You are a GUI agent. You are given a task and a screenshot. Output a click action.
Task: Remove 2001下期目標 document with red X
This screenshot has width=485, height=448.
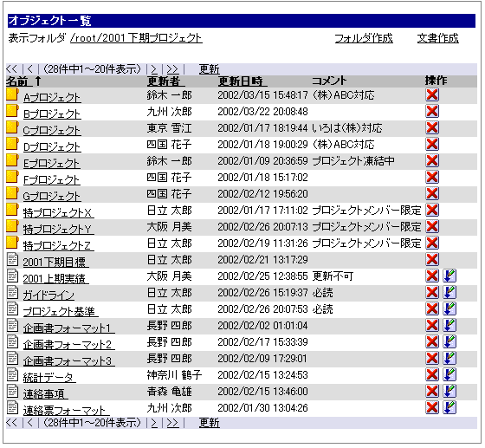[x=432, y=259]
